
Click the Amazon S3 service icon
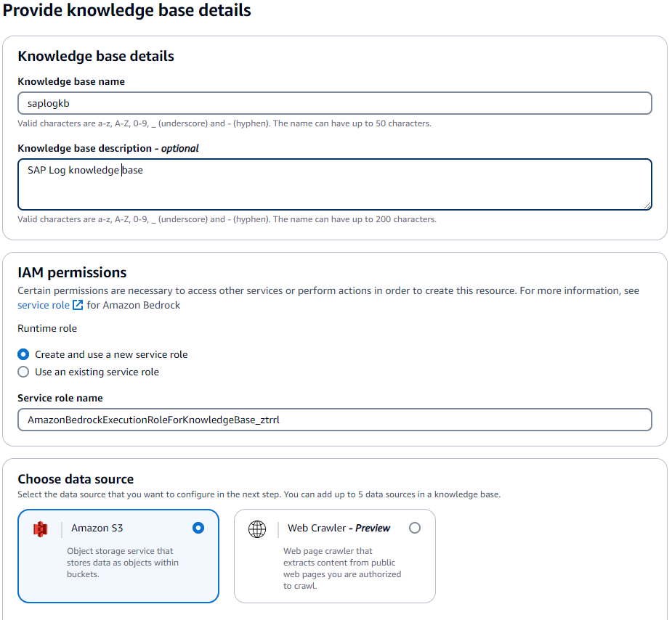(39, 529)
